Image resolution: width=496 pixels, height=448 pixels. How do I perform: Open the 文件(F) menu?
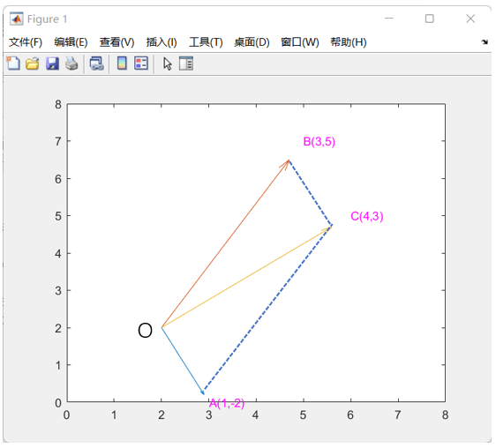click(x=26, y=42)
